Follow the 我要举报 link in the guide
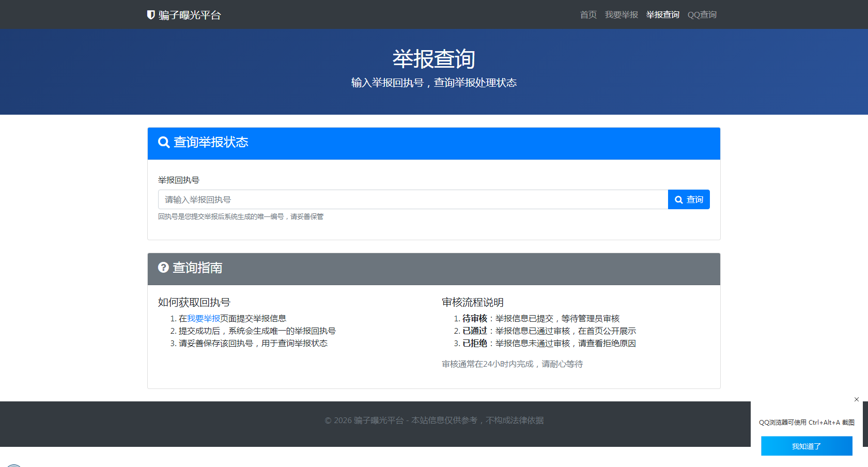Image resolution: width=868 pixels, height=467 pixels. (204, 319)
